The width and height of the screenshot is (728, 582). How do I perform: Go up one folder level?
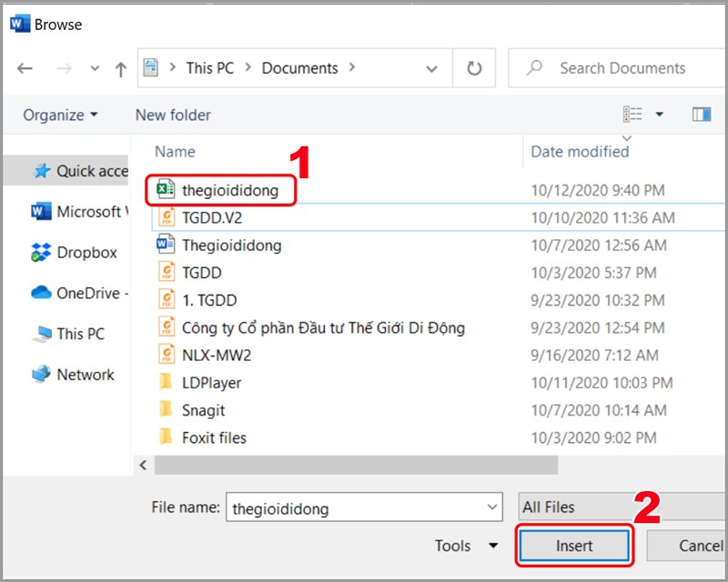pos(121,69)
